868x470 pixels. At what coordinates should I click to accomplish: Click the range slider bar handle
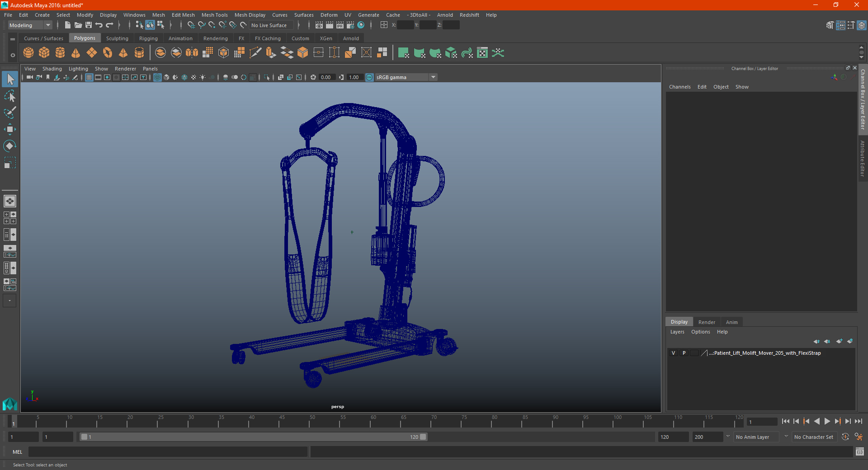click(253, 437)
